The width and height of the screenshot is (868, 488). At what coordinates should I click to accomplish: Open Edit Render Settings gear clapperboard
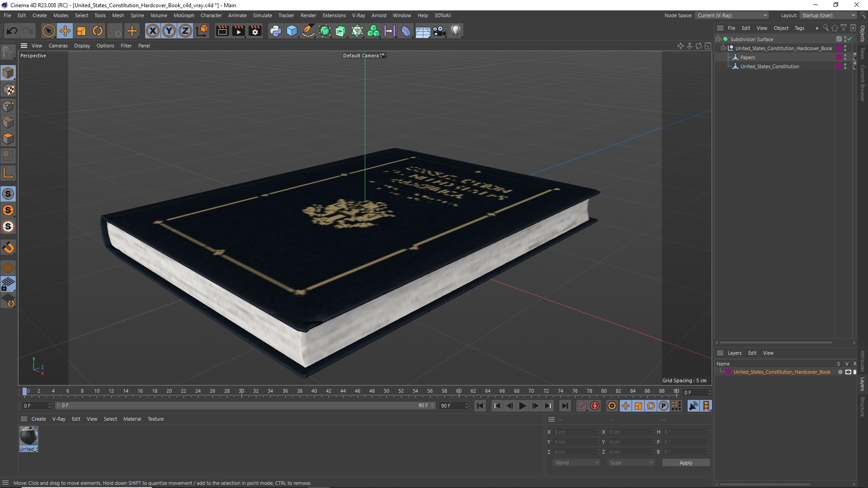click(255, 31)
